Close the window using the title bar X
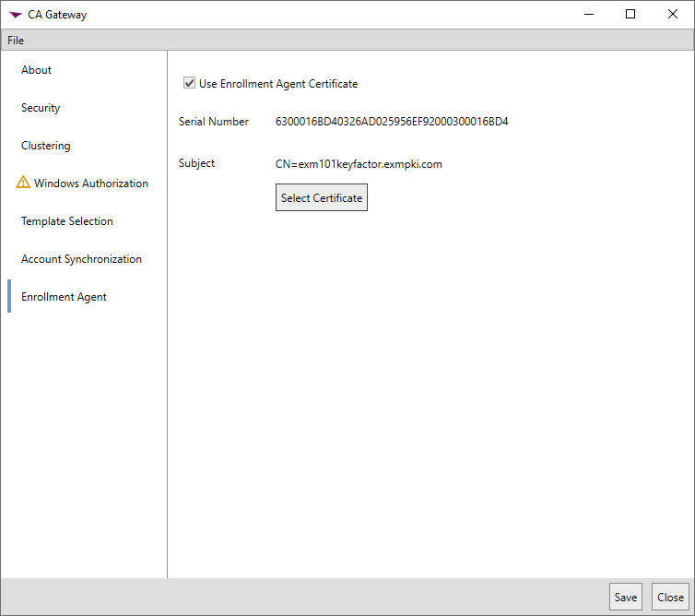Screen dimensions: 695x616 pyautogui.click(x=673, y=14)
